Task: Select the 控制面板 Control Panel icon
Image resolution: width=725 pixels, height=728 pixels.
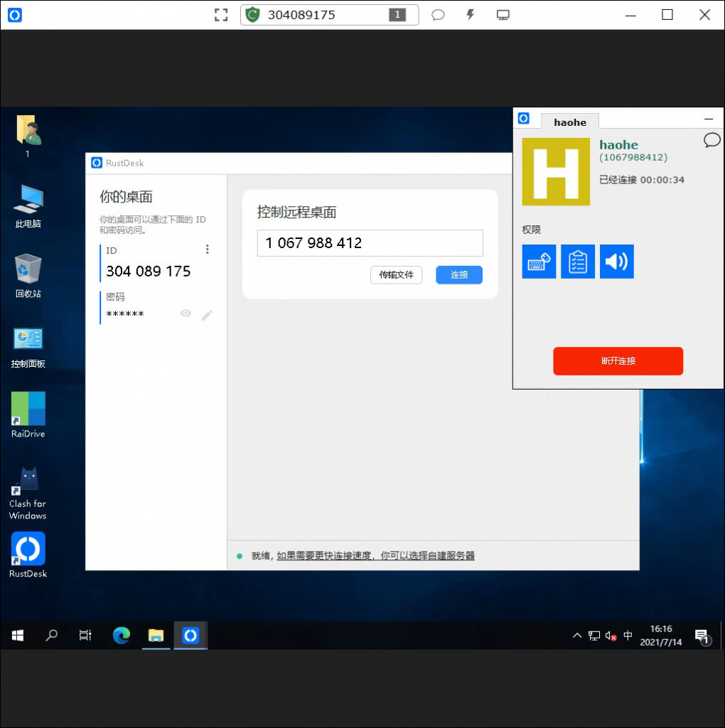Action: [x=28, y=347]
